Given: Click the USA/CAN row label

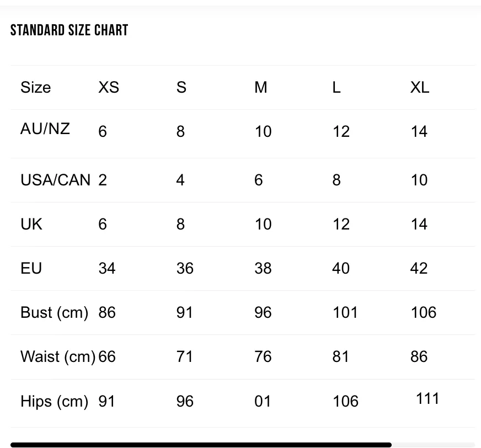Looking at the screenshot, I should [x=56, y=180].
